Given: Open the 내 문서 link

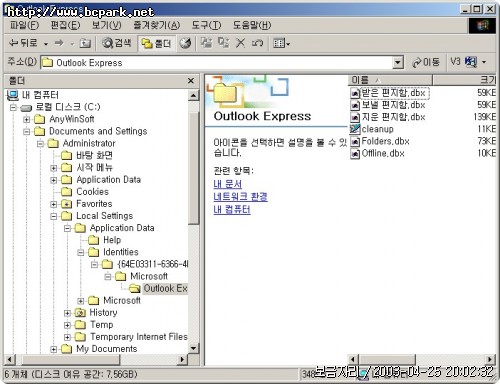Looking at the screenshot, I should pos(228,184).
